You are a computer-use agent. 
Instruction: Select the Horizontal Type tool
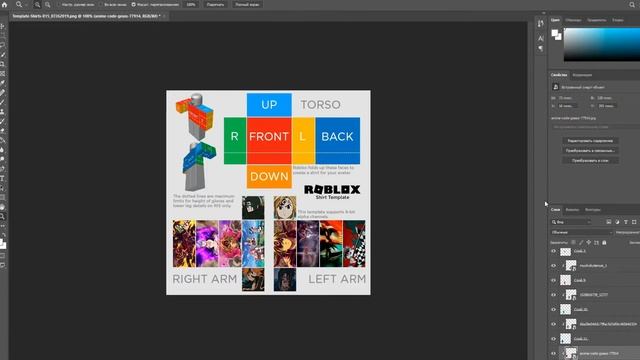click(3, 178)
